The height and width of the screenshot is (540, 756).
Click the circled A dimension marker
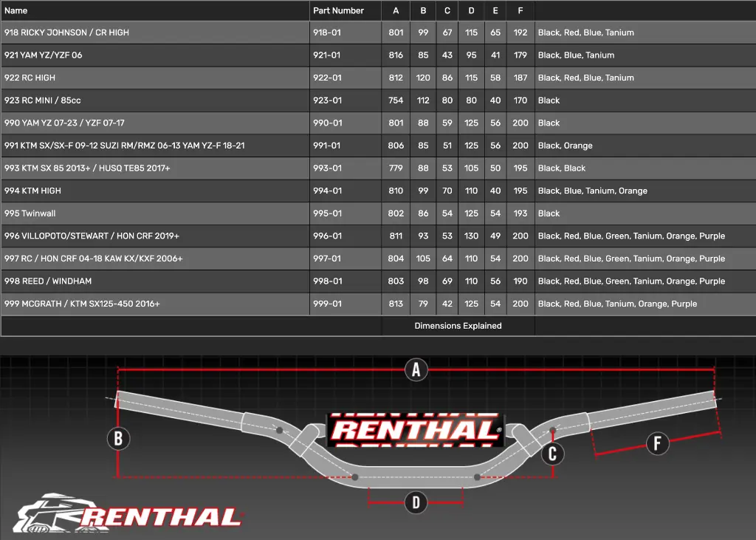tap(416, 370)
